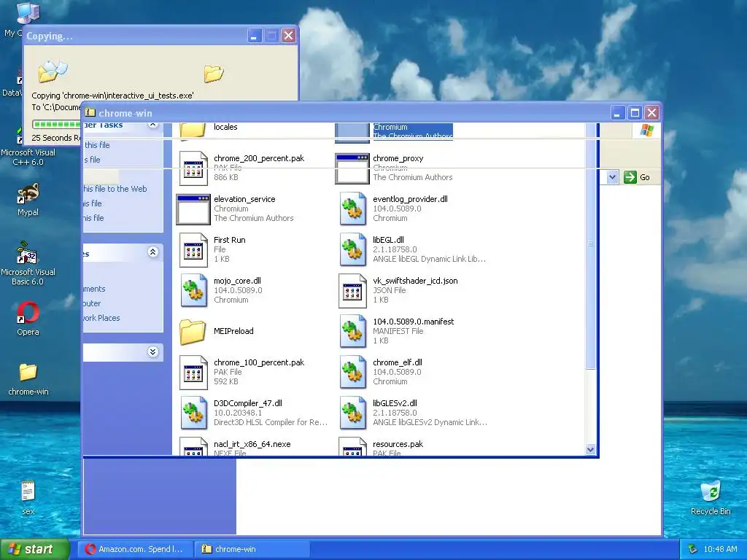Select the vk_swiftshader_icd.json file icon

coord(352,290)
